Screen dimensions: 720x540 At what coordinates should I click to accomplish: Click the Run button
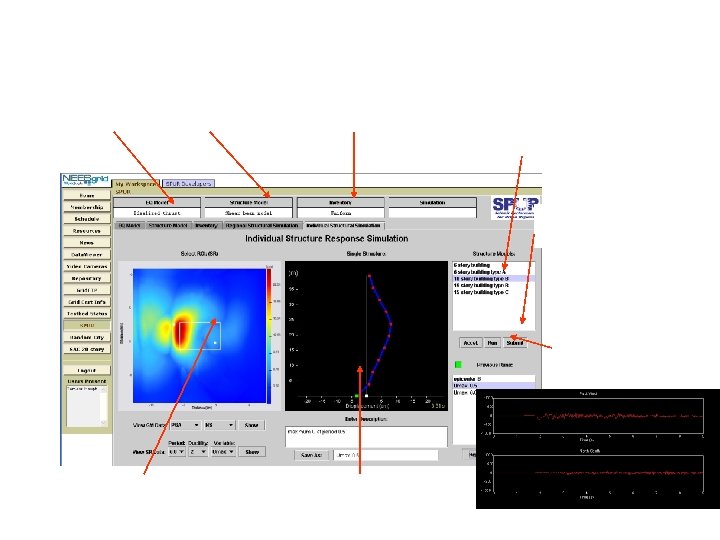492,343
